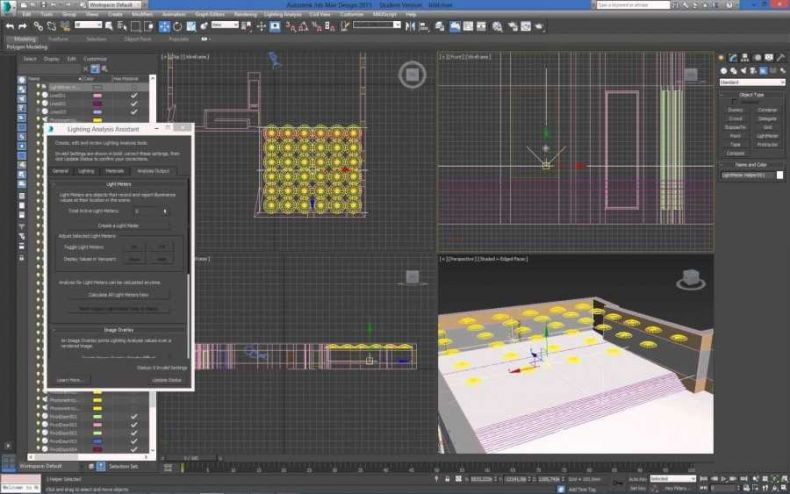Click Create a Light Meter button
The width and height of the screenshot is (790, 494).
click(x=118, y=225)
